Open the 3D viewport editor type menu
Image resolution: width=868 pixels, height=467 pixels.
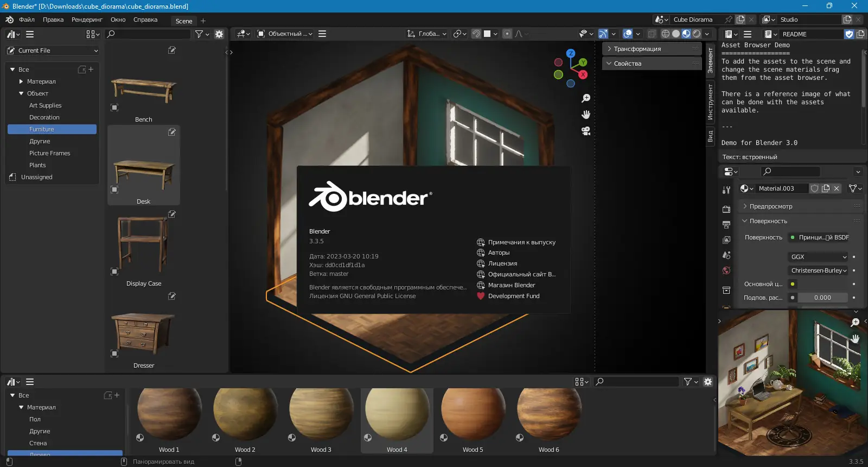pos(244,34)
